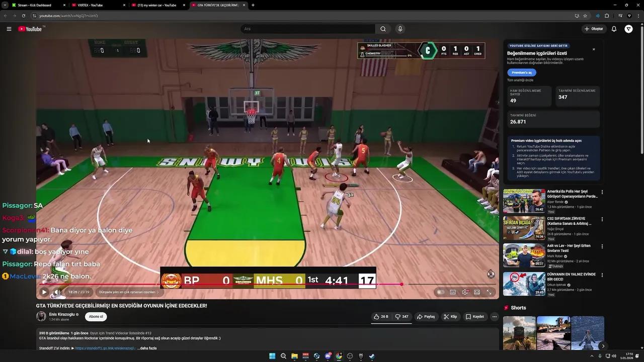Mute the video volume speaker

(57, 292)
